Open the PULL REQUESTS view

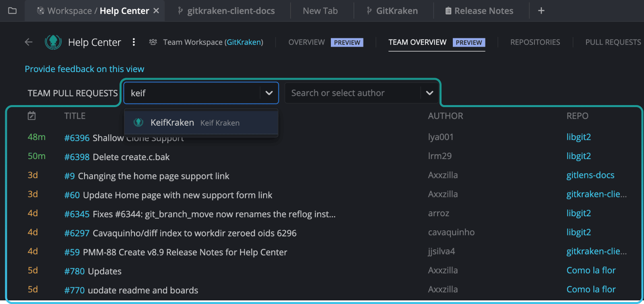[613, 42]
